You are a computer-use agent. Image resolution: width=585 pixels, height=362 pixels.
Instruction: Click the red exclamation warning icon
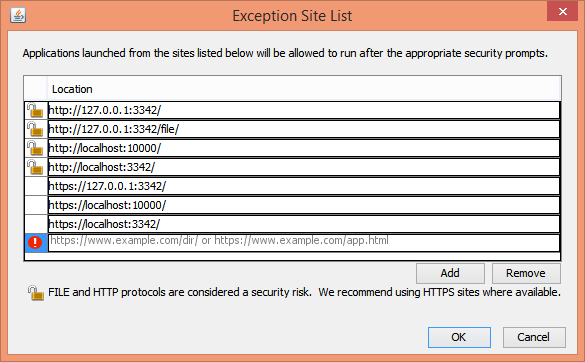[x=35, y=243]
